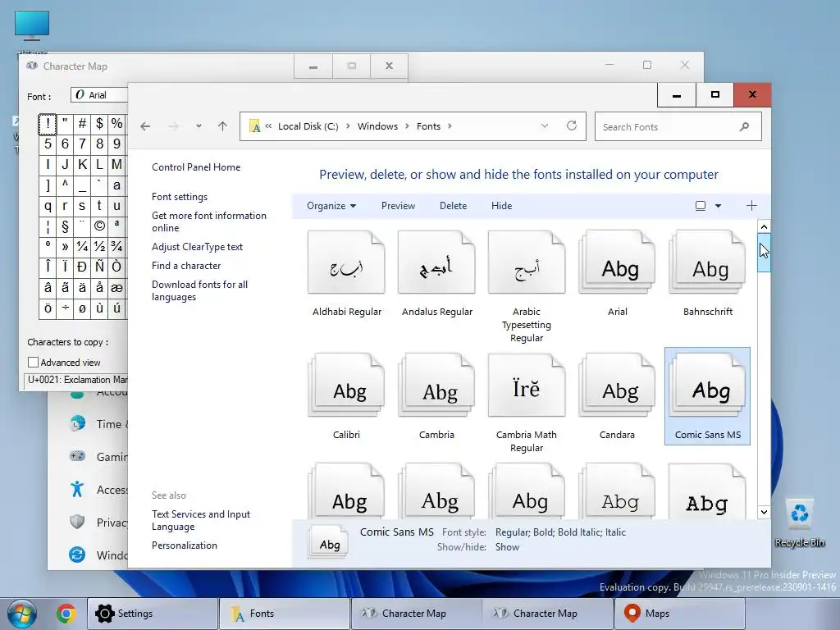840x630 pixels.
Task: Click the forward arrow in Fonts window
Action: pyautogui.click(x=174, y=126)
